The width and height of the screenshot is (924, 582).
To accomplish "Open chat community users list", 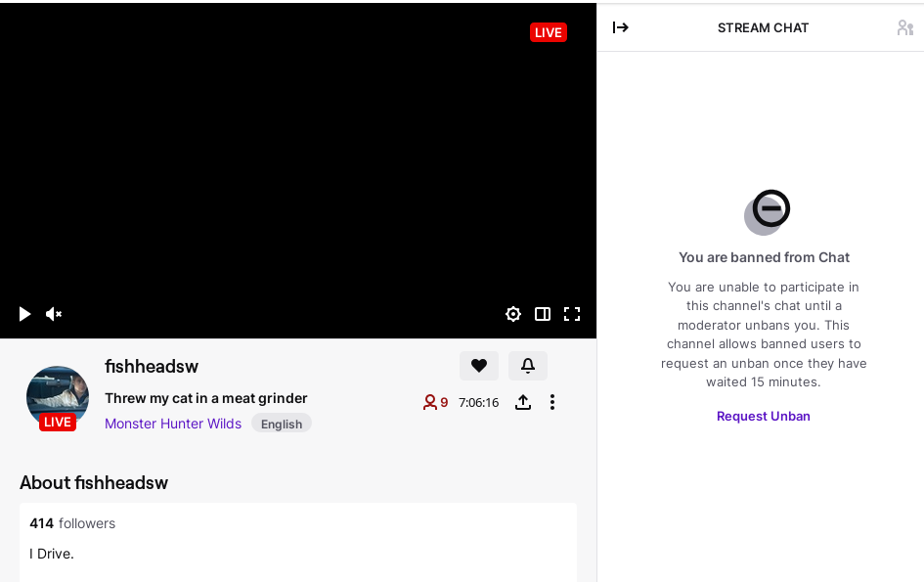I will tap(905, 27).
